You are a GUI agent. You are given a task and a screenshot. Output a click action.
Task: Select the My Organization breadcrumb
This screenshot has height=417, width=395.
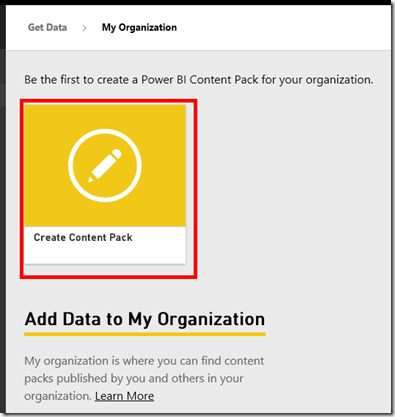point(139,27)
